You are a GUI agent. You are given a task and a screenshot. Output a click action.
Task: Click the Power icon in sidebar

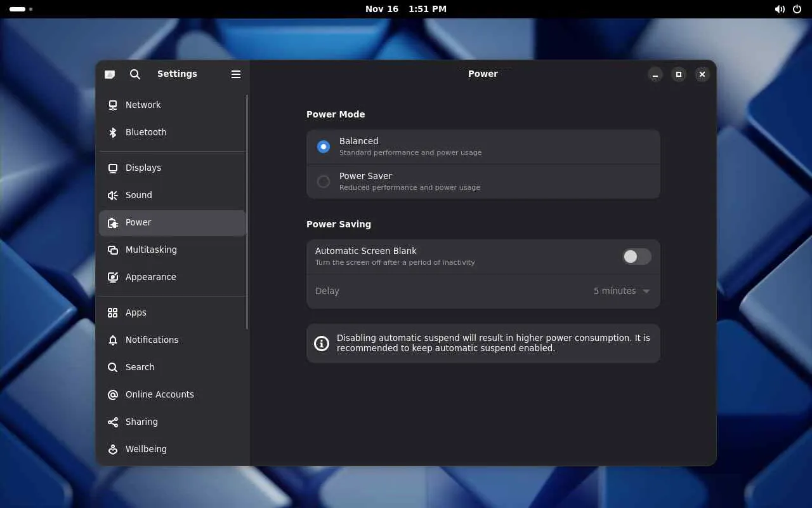(113, 222)
